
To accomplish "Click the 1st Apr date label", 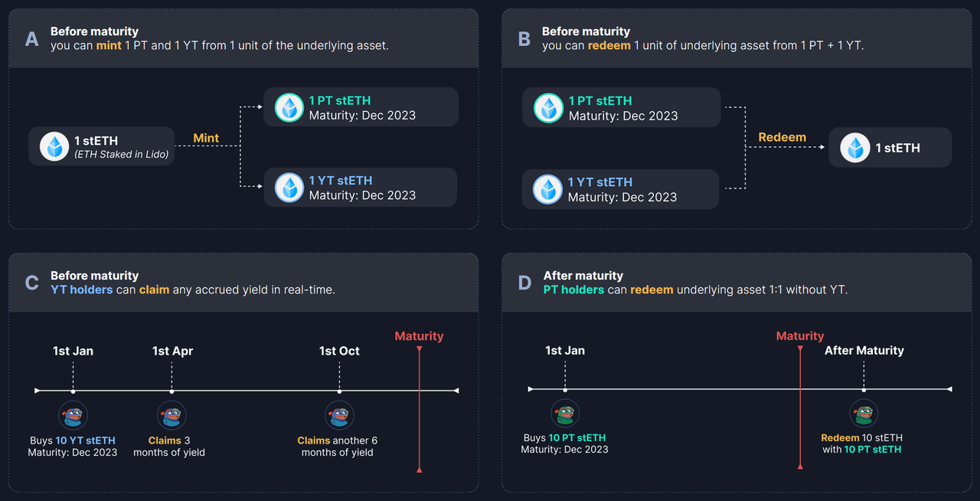I will [172, 351].
